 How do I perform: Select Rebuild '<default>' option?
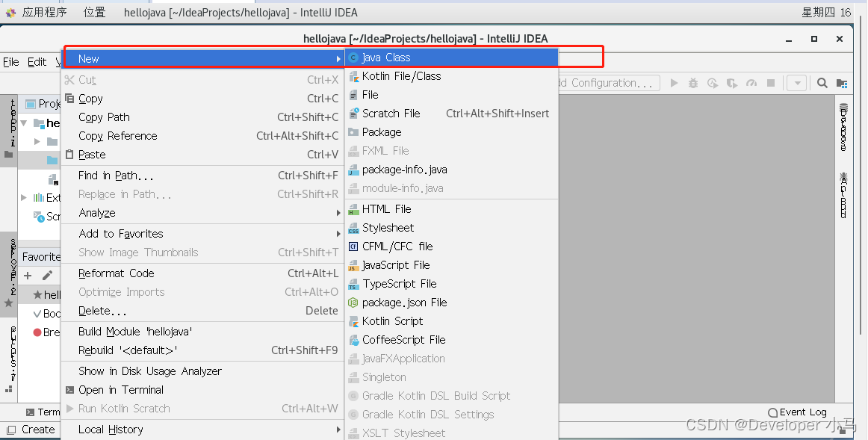pyautogui.click(x=202, y=350)
